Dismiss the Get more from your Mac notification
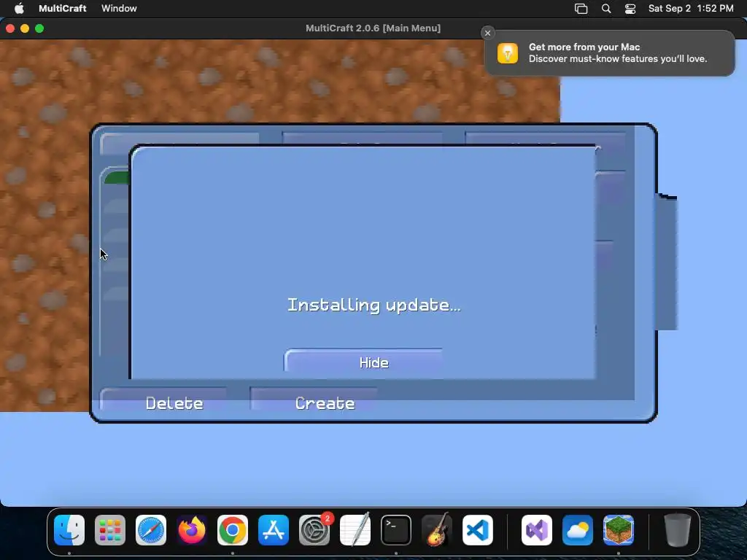Viewport: 747px width, 560px height. [487, 33]
